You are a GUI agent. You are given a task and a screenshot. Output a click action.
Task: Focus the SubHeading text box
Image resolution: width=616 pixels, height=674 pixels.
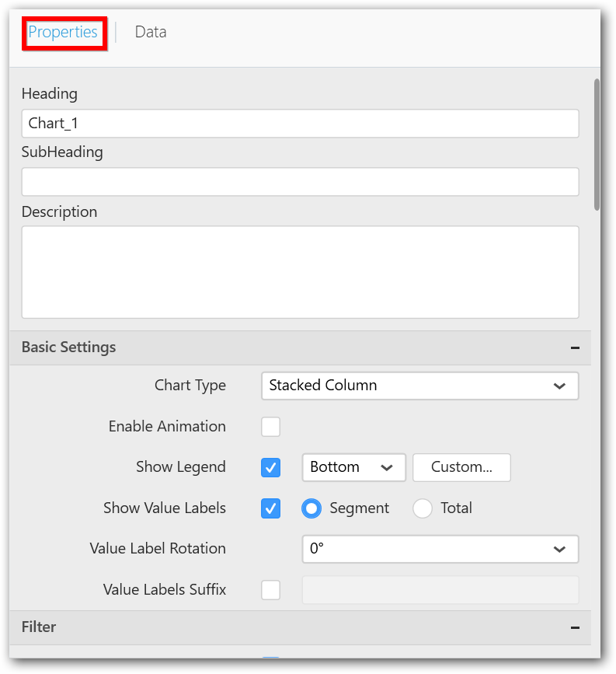click(x=300, y=182)
